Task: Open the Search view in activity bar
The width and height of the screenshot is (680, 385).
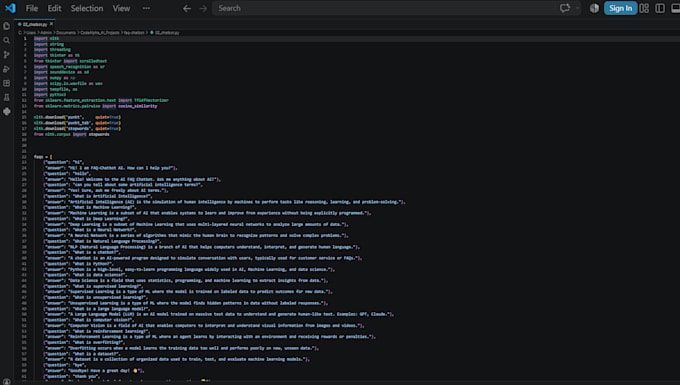Action: 7,40
